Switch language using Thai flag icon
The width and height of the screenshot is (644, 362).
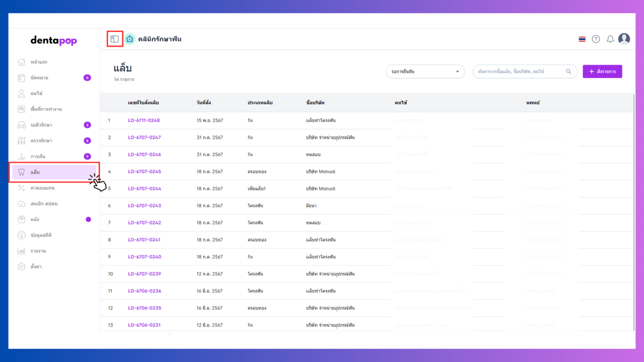pyautogui.click(x=582, y=39)
